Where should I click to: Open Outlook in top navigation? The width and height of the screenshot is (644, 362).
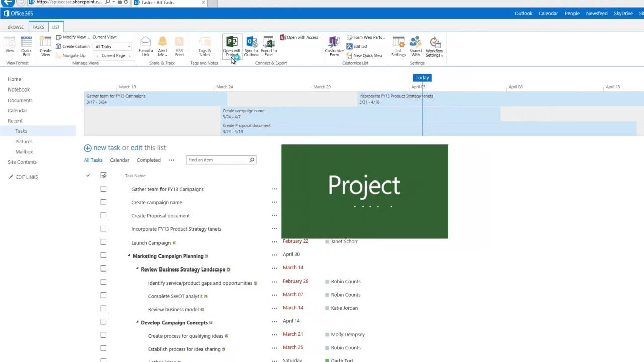pos(523,13)
